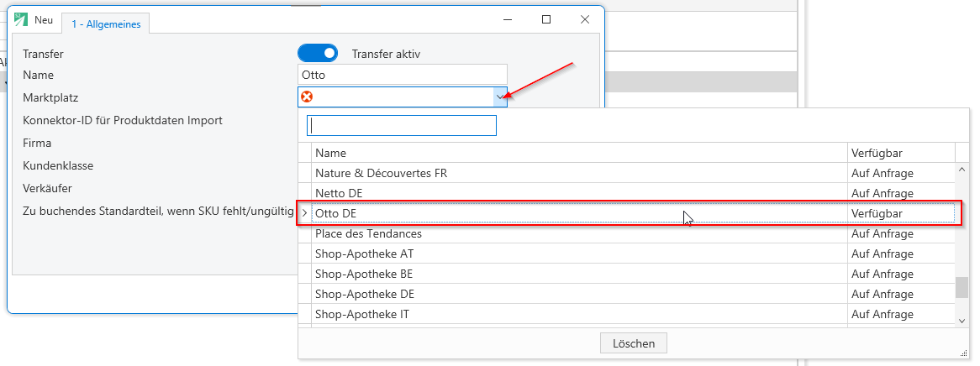
Task: Click the scrollbar thumb in marketplace list
Action: click(962, 289)
